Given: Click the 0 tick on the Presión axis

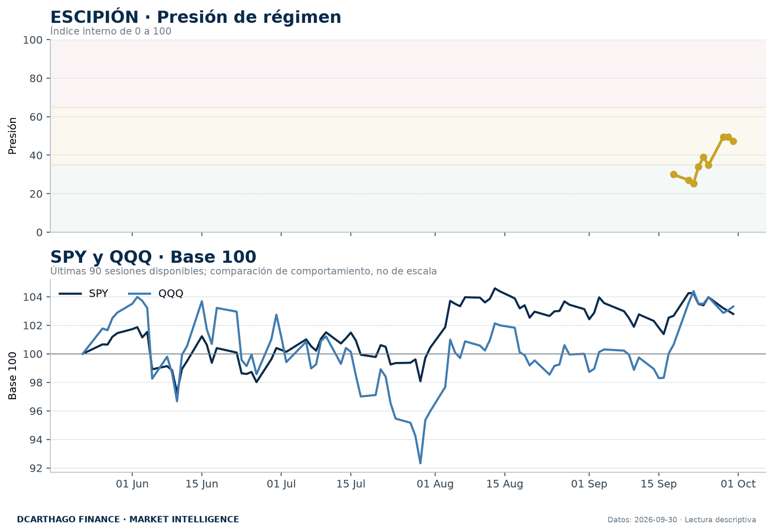Looking at the screenshot, I should pos(40,232).
